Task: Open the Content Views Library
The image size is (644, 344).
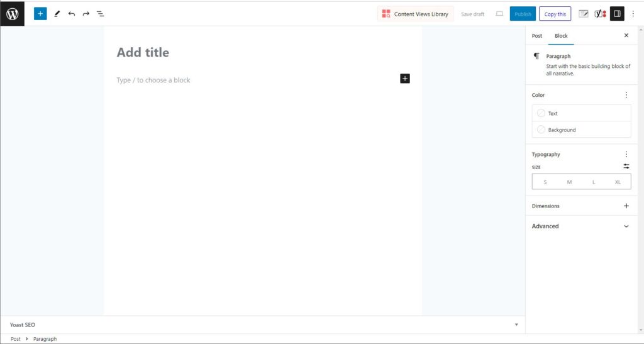Action: click(415, 14)
